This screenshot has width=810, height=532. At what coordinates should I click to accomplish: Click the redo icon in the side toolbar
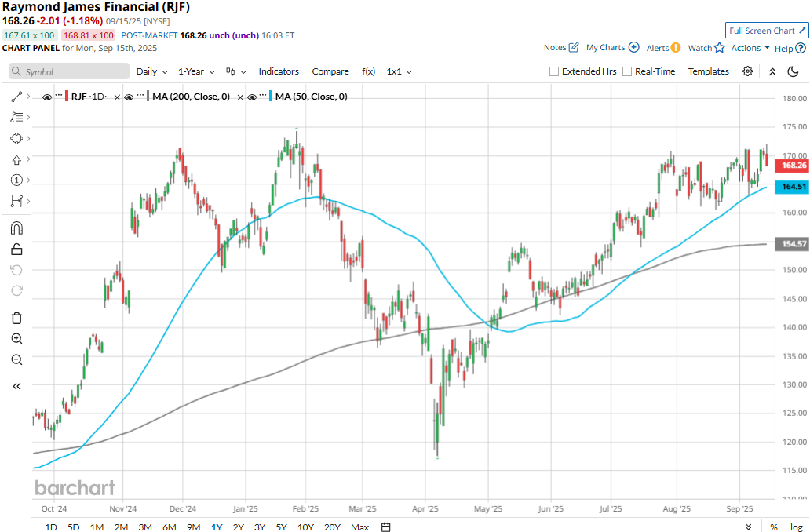(x=16, y=290)
